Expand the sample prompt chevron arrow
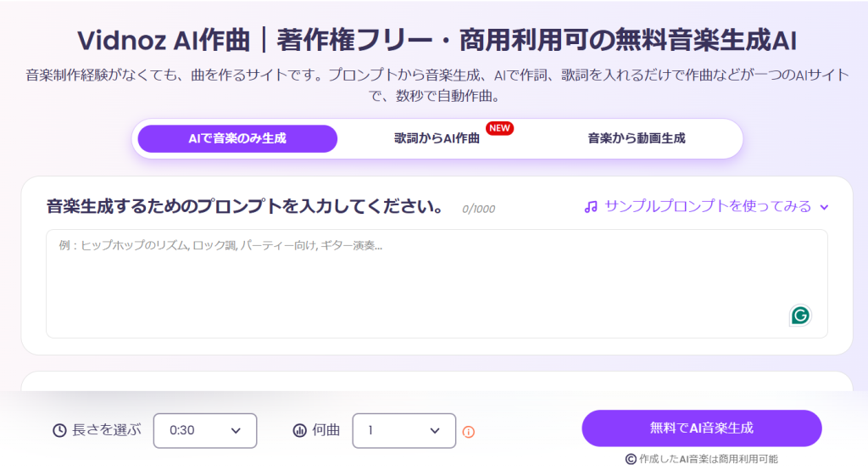 point(824,207)
